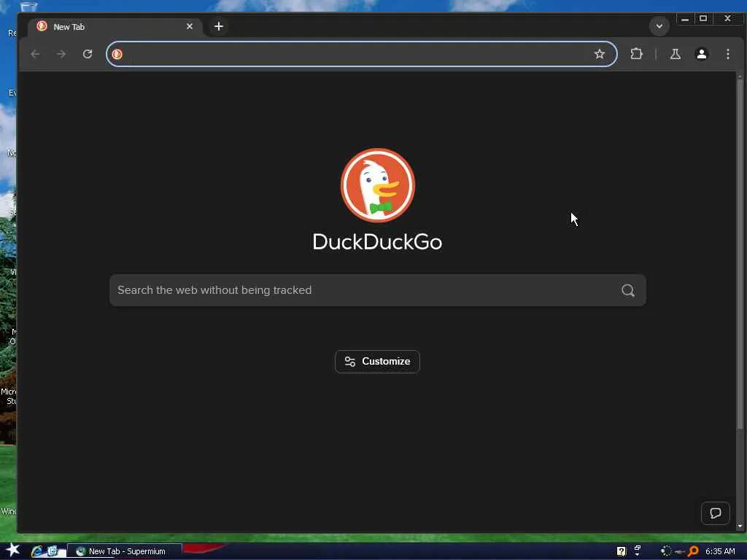This screenshot has width=747, height=560.
Task: Expand the tab search dropdown arrow
Action: (659, 26)
